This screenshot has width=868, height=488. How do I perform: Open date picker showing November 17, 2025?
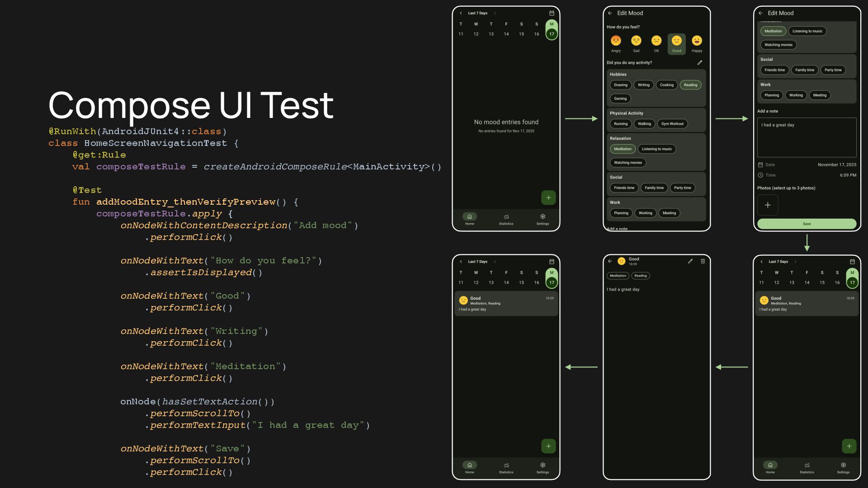point(836,165)
